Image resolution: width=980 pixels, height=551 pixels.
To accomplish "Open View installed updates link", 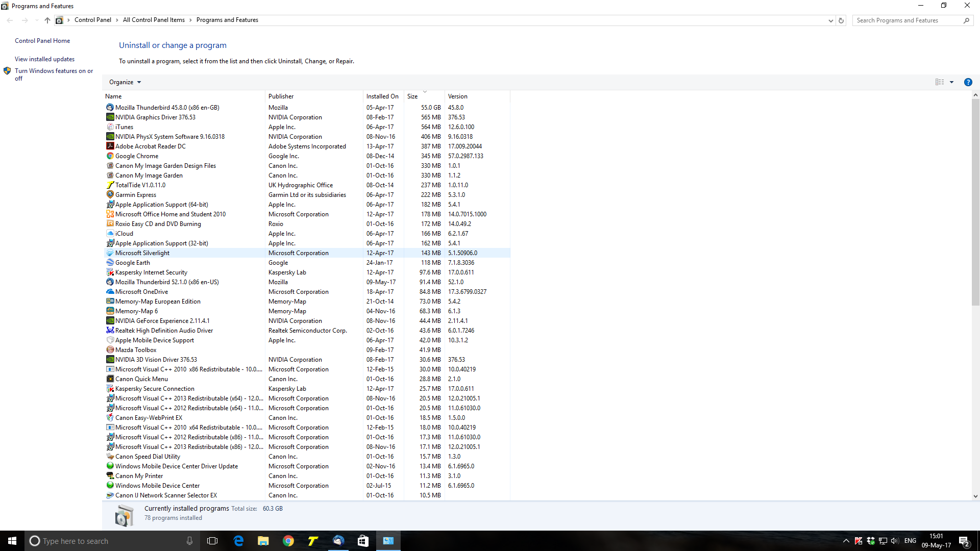I will (x=44, y=59).
